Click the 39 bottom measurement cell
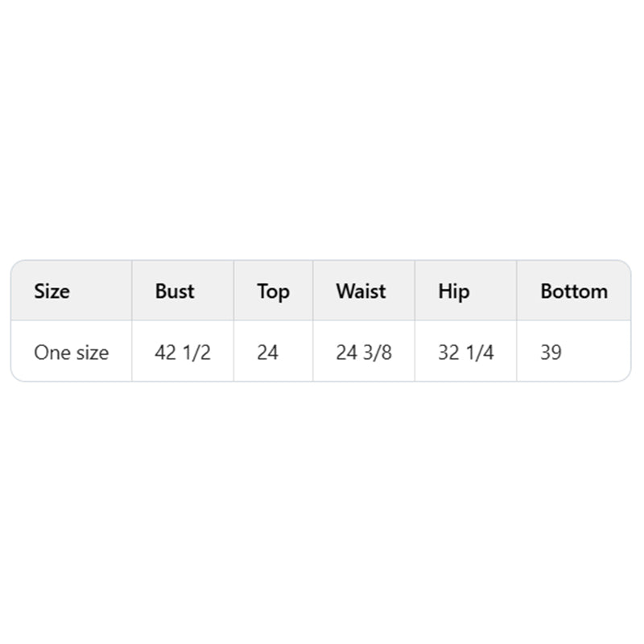644x644 pixels. tap(551, 352)
